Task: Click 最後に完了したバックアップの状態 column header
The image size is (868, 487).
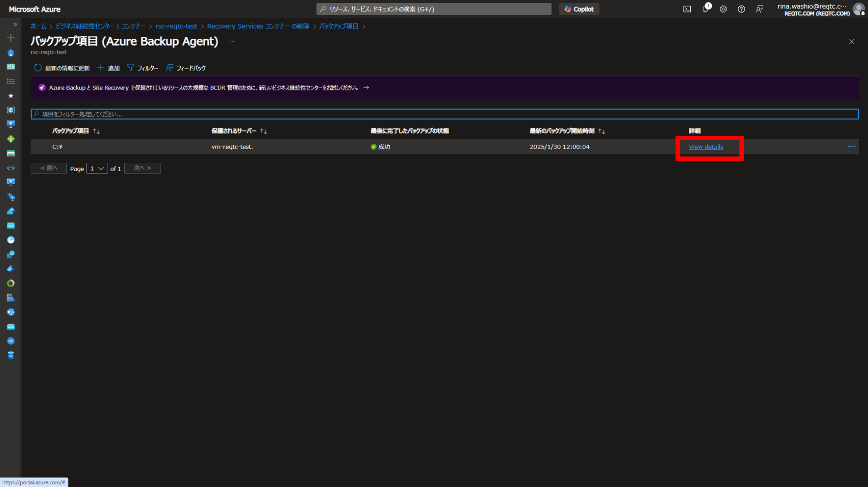Action: 410,131
